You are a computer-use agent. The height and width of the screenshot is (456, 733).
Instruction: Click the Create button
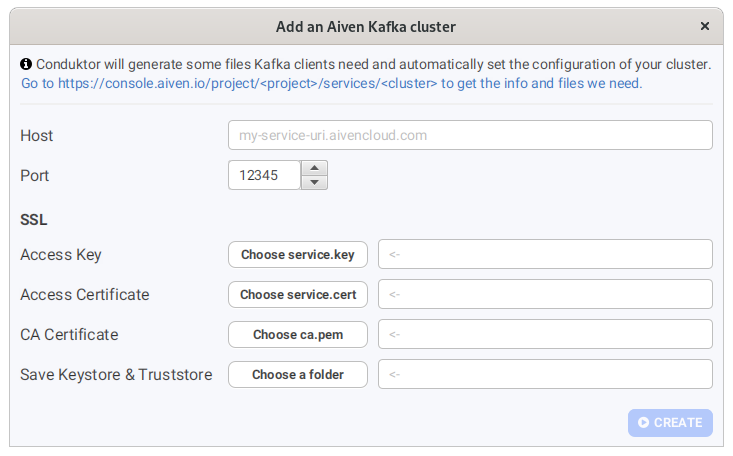tap(671, 423)
